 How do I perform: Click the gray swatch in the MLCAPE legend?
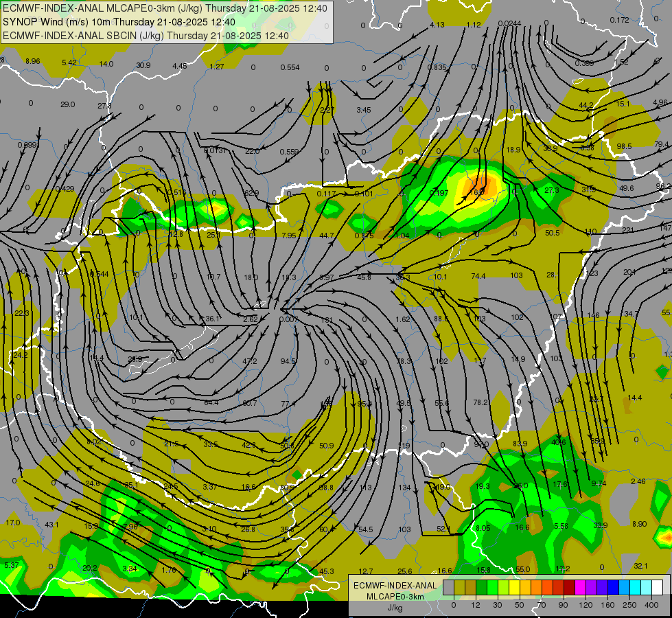point(449,588)
